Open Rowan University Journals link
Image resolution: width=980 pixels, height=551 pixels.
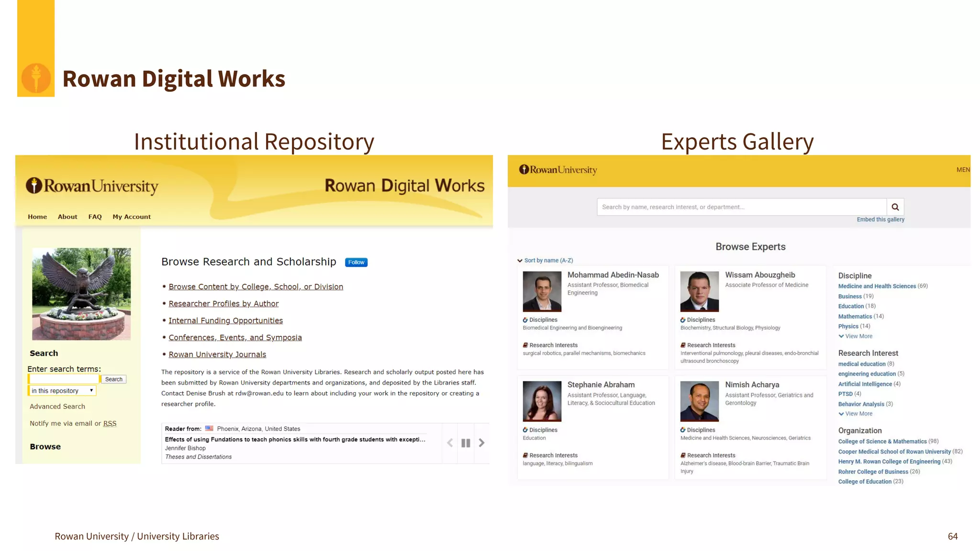pos(217,354)
